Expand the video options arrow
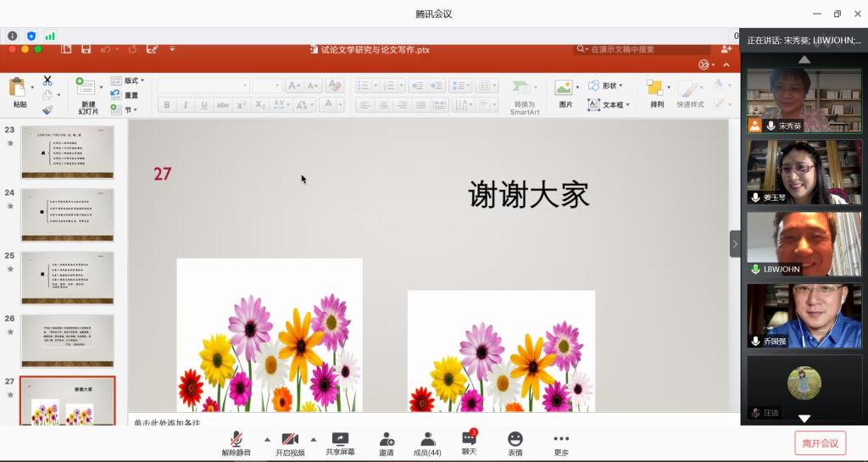 pyautogui.click(x=314, y=439)
